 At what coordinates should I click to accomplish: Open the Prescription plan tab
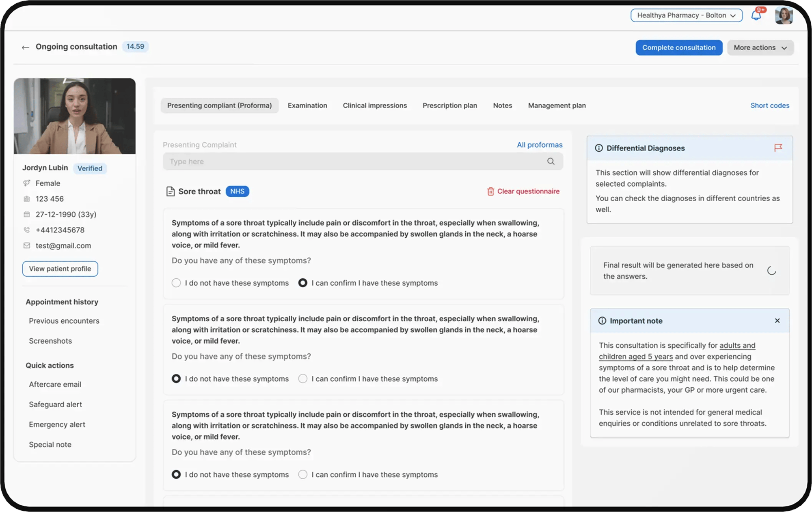pyautogui.click(x=449, y=105)
